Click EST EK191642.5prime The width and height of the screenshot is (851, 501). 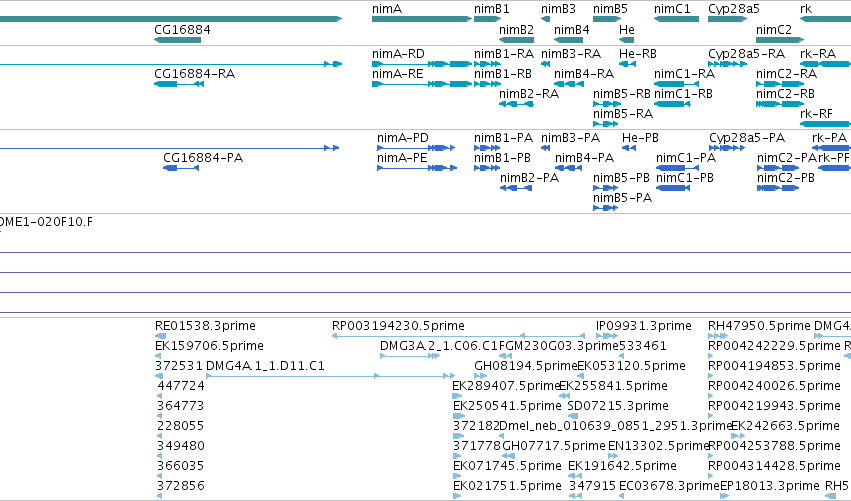pyautogui.click(x=575, y=477)
